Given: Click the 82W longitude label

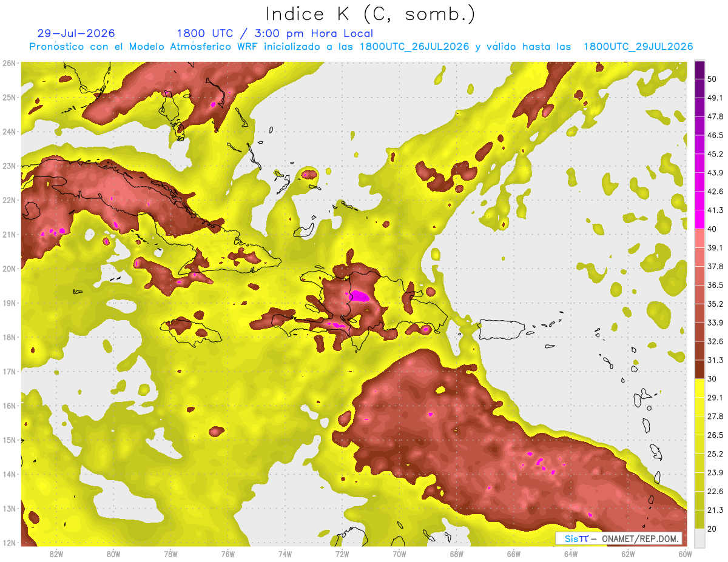Looking at the screenshot, I should [x=56, y=554].
